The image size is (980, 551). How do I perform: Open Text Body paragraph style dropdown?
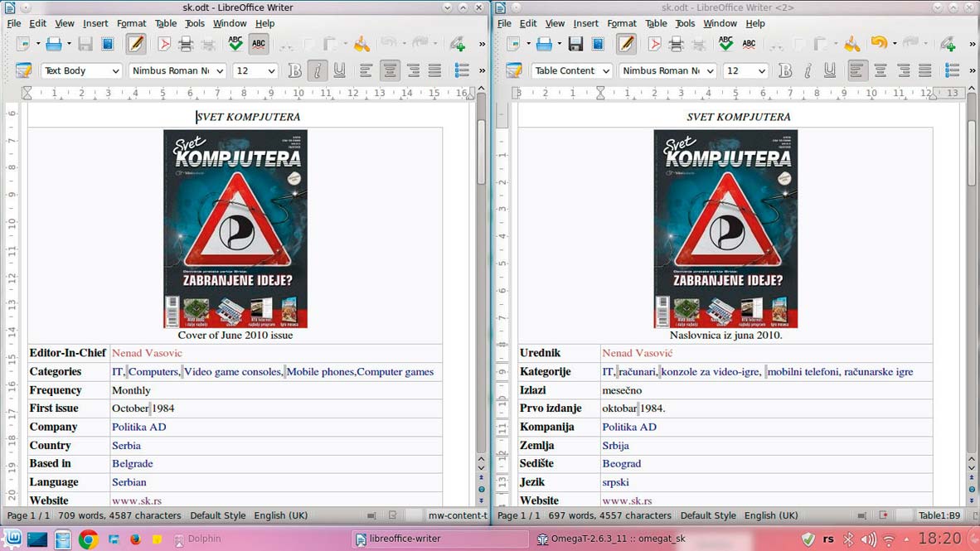click(115, 71)
